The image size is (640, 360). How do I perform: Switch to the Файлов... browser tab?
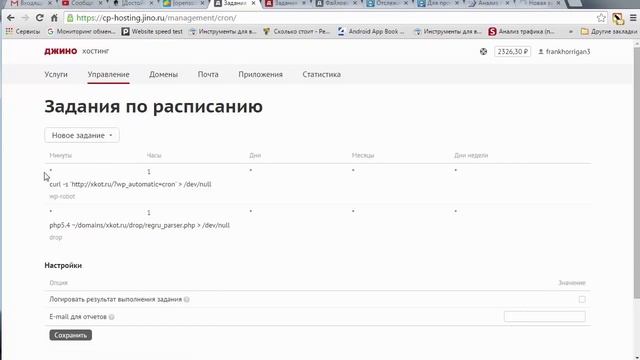[x=336, y=3]
